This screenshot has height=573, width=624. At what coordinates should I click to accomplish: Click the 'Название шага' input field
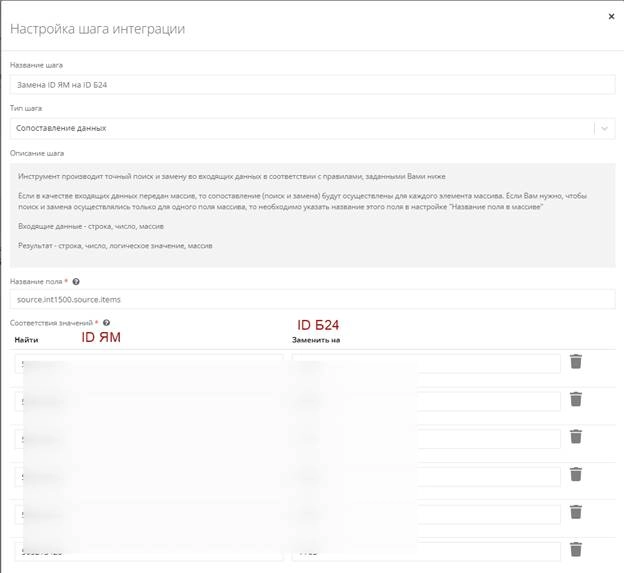tap(312, 85)
